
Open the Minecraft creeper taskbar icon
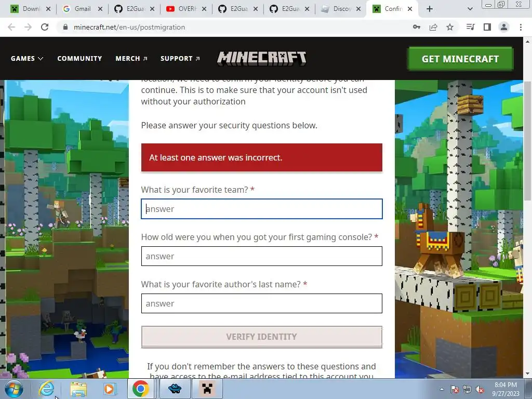click(x=207, y=389)
